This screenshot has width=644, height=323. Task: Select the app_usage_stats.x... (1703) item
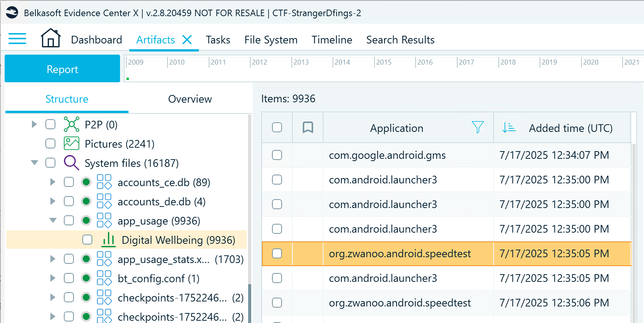click(180, 259)
